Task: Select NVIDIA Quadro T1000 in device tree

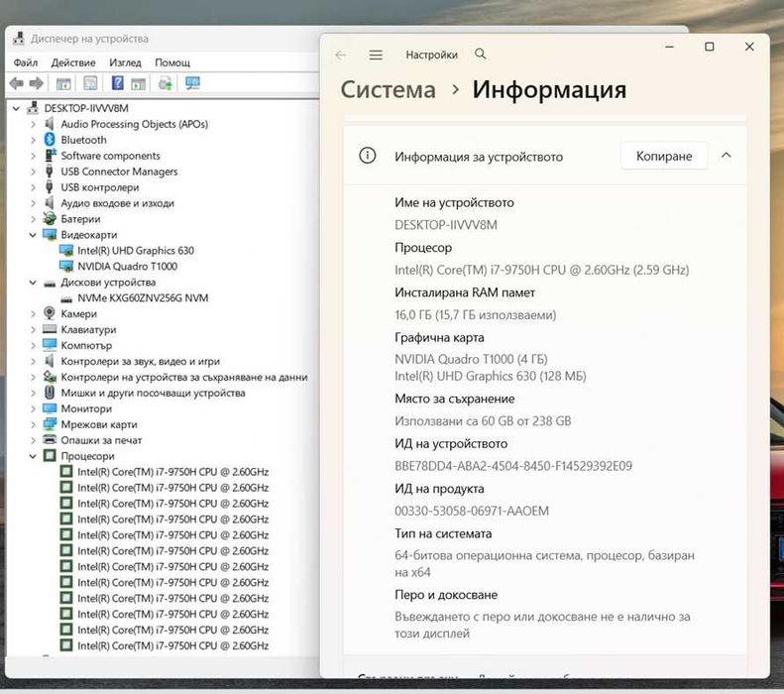Action: (128, 266)
